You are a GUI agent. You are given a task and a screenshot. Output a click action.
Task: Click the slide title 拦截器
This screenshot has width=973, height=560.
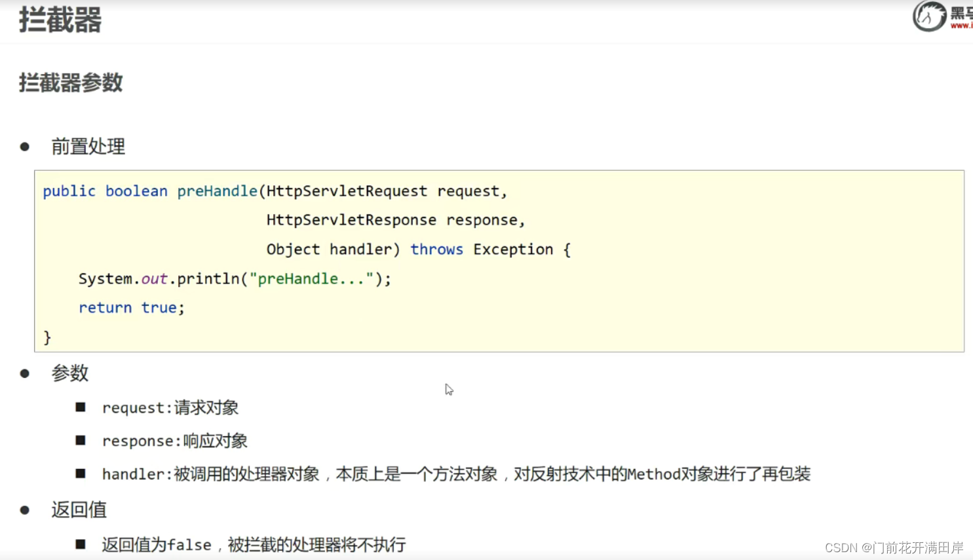(x=60, y=20)
